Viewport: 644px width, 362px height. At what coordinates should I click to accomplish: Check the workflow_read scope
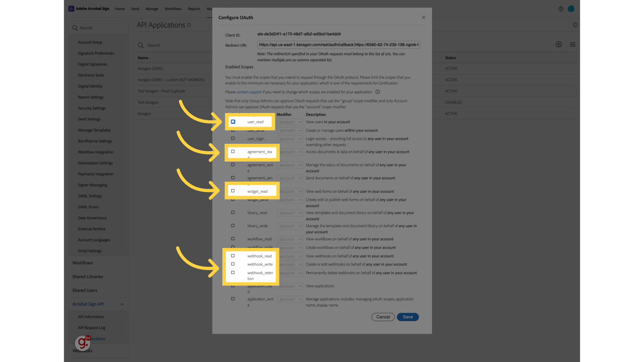pyautogui.click(x=233, y=239)
